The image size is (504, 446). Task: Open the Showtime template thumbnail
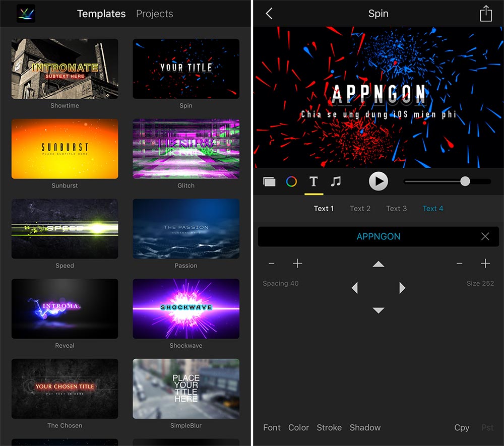pos(65,69)
